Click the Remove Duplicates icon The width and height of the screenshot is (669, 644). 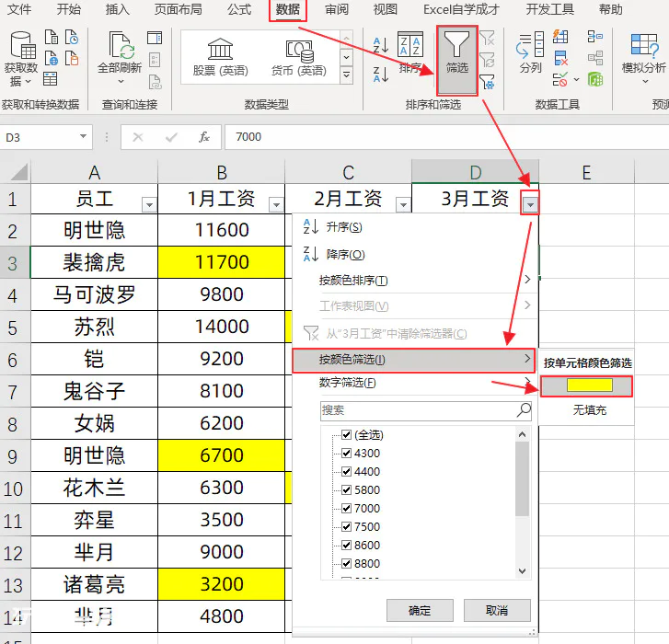click(560, 58)
